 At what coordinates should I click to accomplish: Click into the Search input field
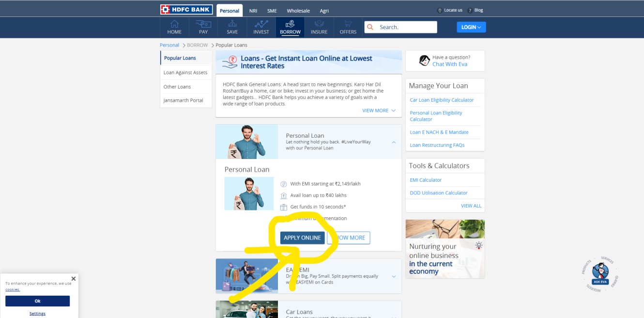coord(406,27)
